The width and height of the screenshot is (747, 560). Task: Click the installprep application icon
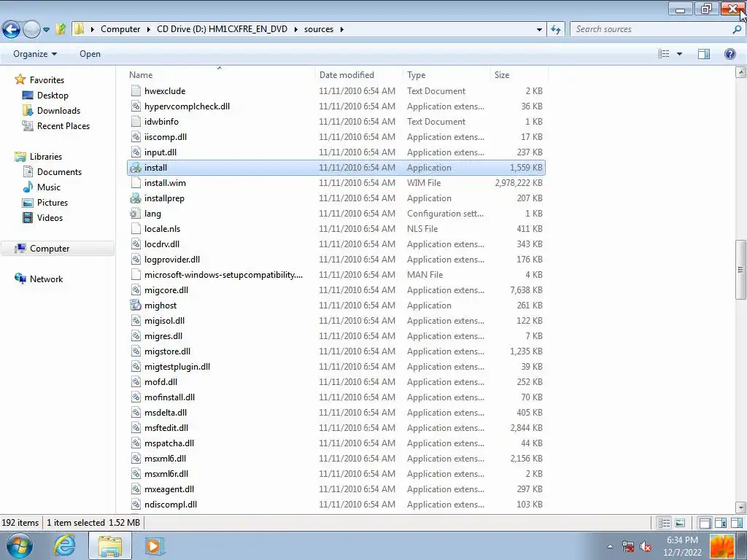point(136,198)
